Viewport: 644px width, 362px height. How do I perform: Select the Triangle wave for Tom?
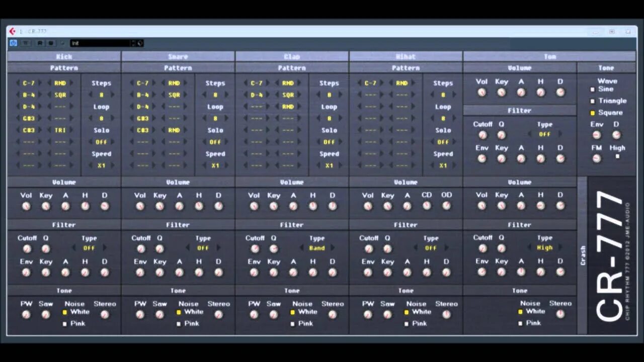click(593, 101)
